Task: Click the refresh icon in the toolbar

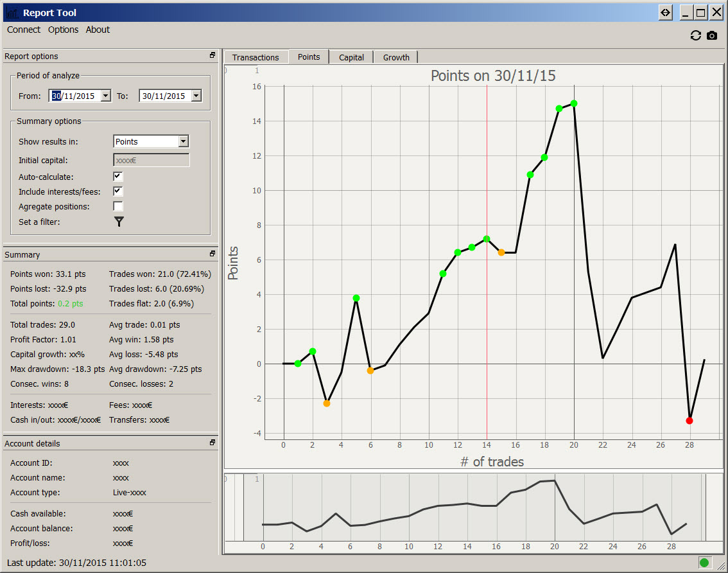Action: [695, 36]
